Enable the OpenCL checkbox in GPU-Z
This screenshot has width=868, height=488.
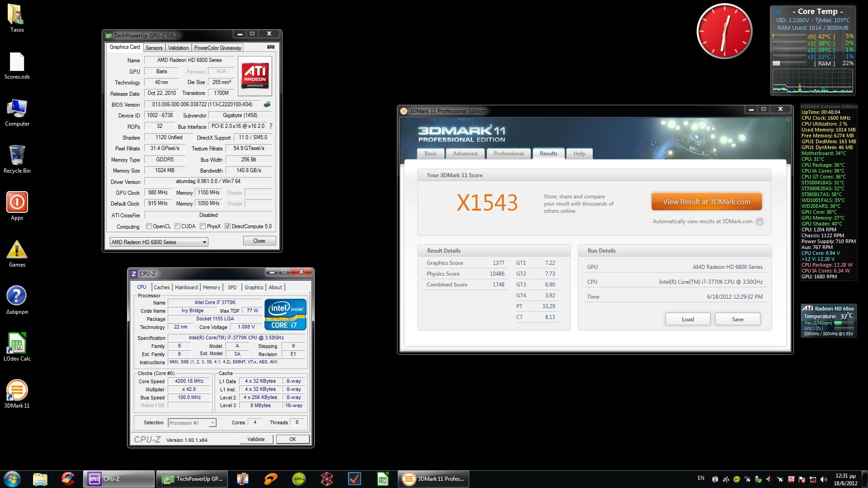[x=149, y=226]
